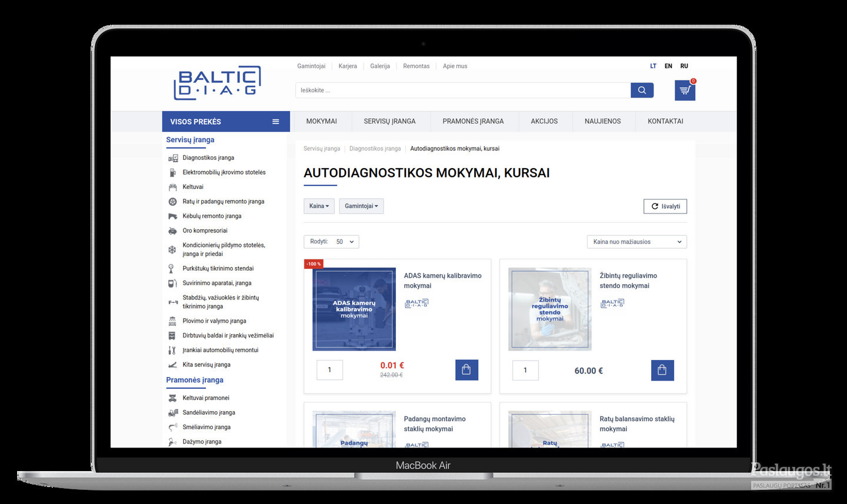The height and width of the screenshot is (504, 847).
Task: Click the Įrankiai automobilių remontui icon
Action: tap(172, 351)
